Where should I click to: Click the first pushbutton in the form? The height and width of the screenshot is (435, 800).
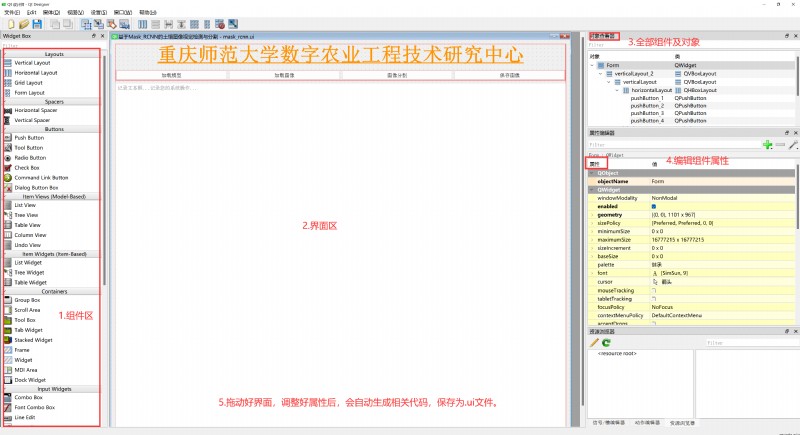coord(171,75)
